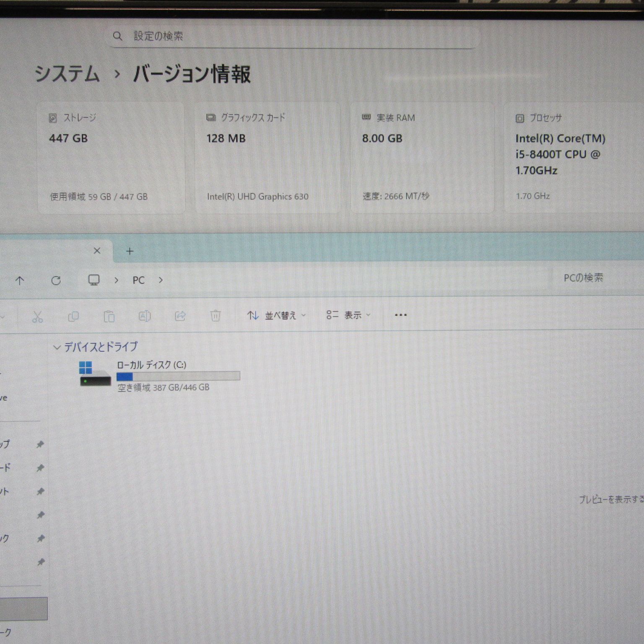
Task: Click PC in the breadcrumb bar
Action: click(x=139, y=280)
